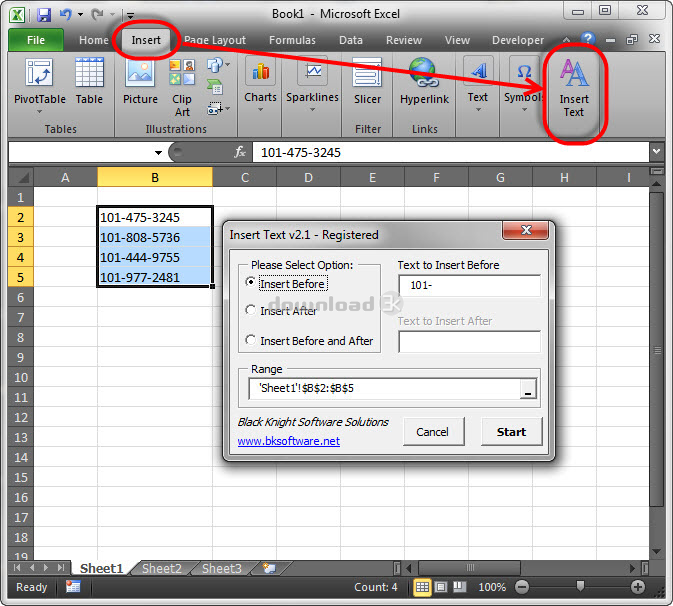Close the Insert Text dialog
The width and height of the screenshot is (673, 606).
coord(526,230)
